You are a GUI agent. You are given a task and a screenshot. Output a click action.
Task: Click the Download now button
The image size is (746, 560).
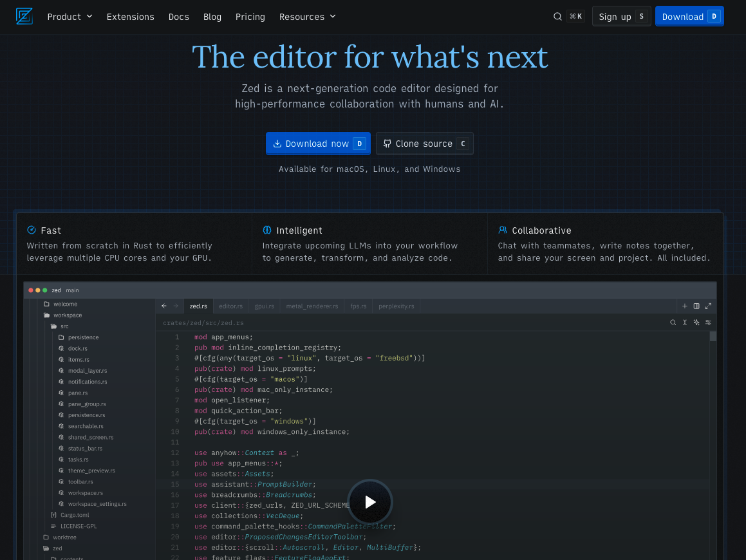coord(318,143)
